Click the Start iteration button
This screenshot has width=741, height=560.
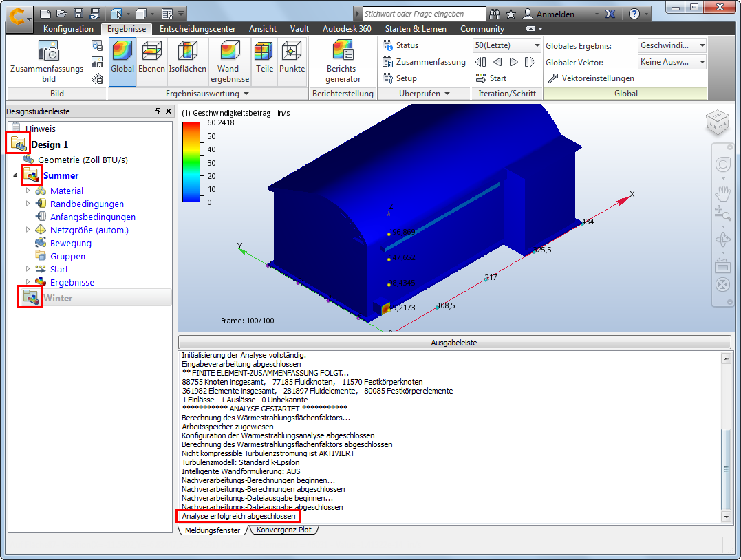click(491, 78)
